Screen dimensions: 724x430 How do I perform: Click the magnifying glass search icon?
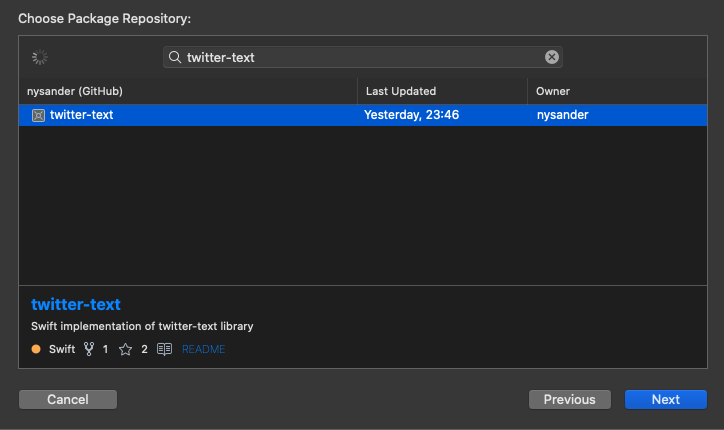coord(175,57)
